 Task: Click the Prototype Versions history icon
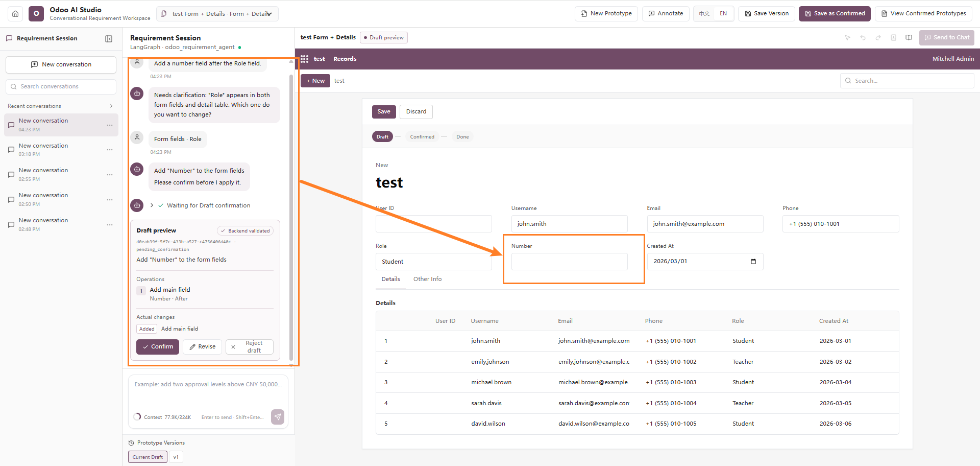coord(131,443)
